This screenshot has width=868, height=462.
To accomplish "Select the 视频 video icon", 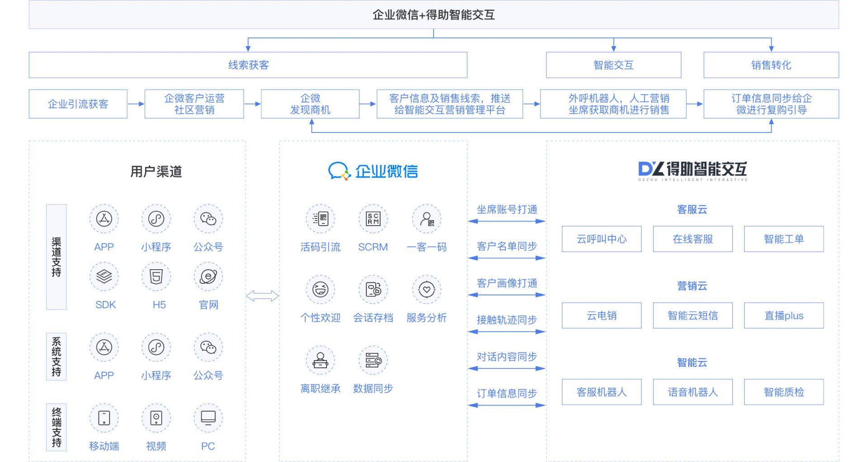I will (x=156, y=418).
